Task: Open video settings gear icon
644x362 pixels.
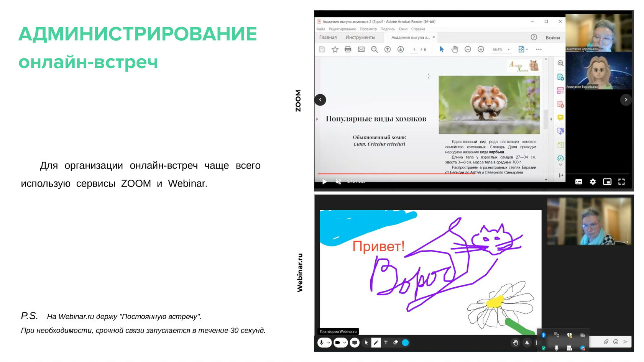Action: coord(593,182)
